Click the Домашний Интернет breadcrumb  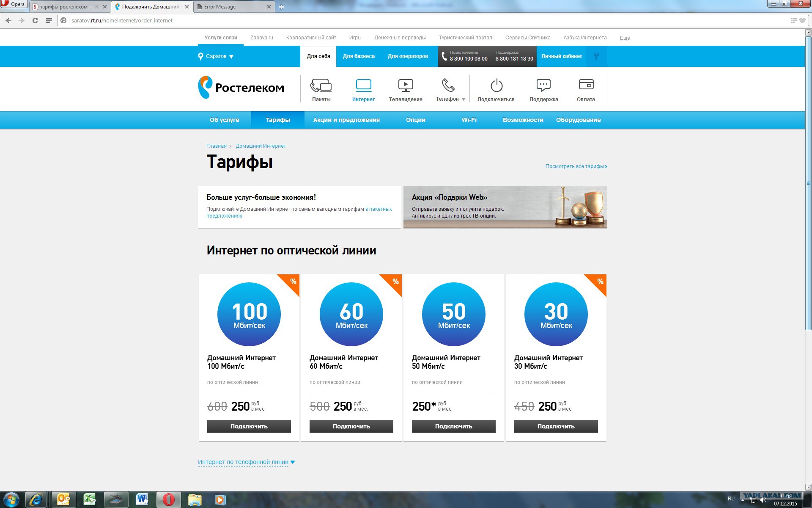[x=261, y=146]
